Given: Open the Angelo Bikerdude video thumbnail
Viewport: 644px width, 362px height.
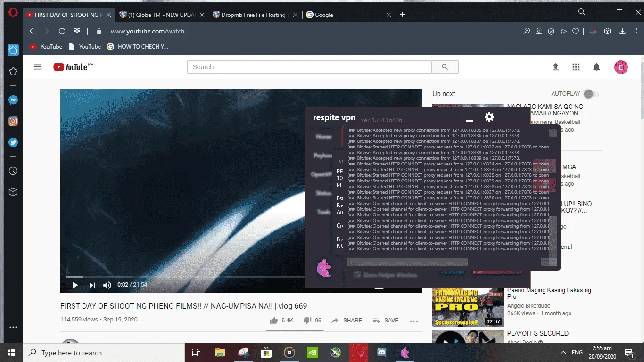Looking at the screenshot, I should coord(468,307).
